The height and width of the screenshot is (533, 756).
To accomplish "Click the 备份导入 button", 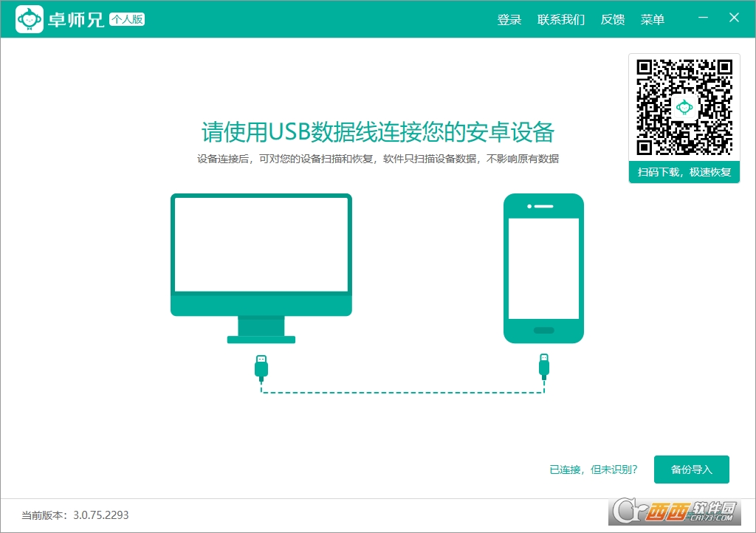I will [691, 470].
